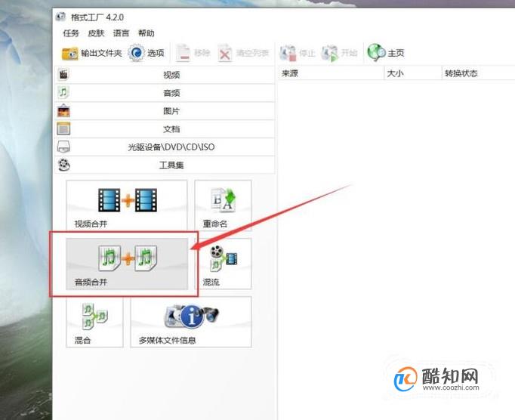Expand the 图片 picture category
Image resolution: width=515 pixels, height=420 pixels.
pyautogui.click(x=165, y=111)
